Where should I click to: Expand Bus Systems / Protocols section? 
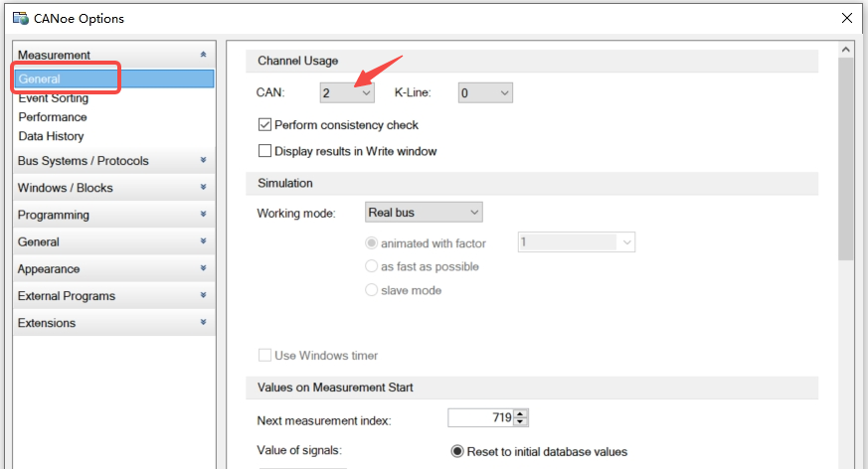tap(113, 161)
